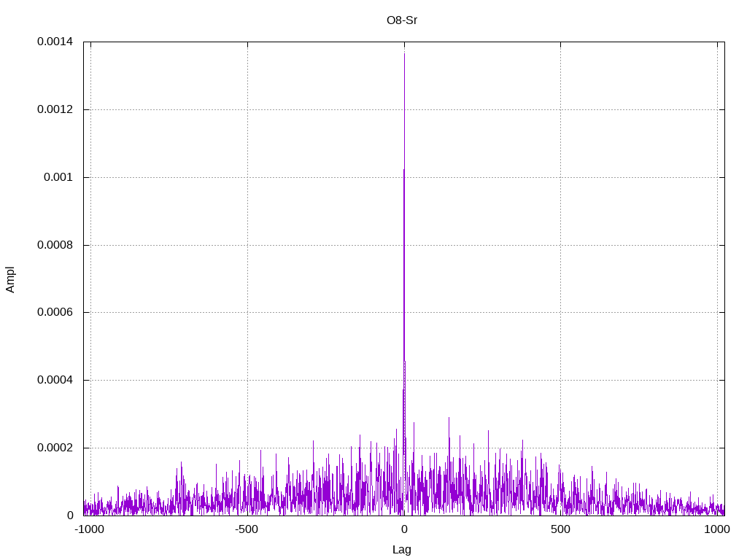Click the 0.0004 y-axis tick label
This screenshot has height=560, width=747.
click(55, 380)
